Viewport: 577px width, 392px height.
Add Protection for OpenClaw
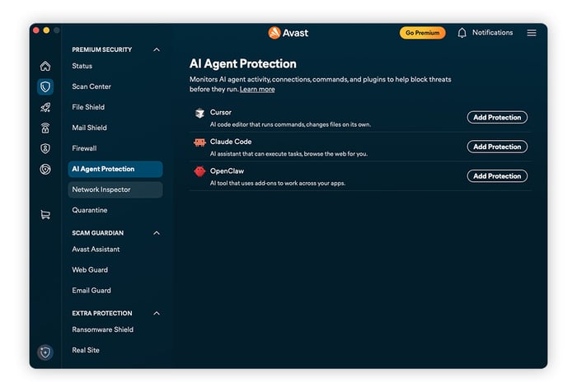(497, 176)
